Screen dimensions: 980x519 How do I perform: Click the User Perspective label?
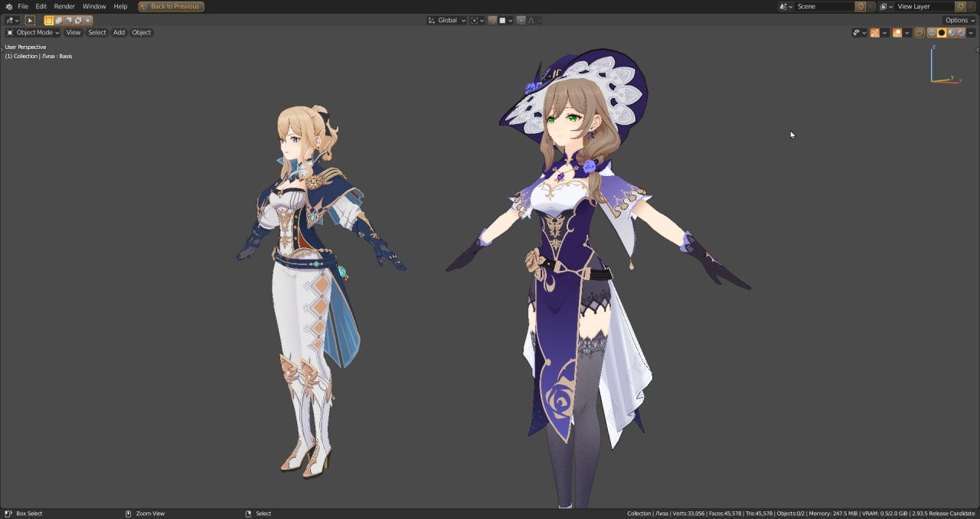click(25, 47)
